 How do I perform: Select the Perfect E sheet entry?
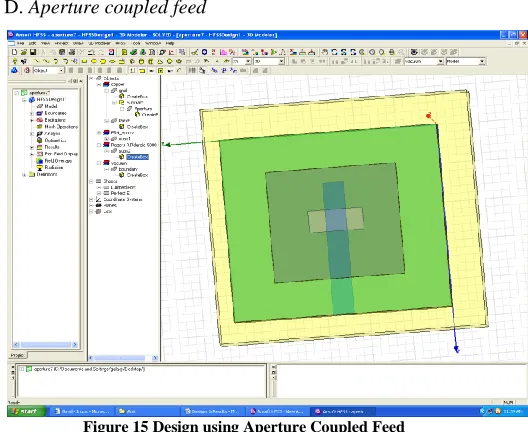point(120,193)
